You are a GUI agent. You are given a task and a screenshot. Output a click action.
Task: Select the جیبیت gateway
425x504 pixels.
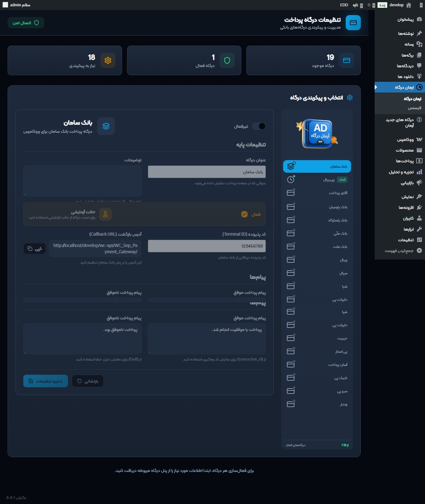coord(317,338)
